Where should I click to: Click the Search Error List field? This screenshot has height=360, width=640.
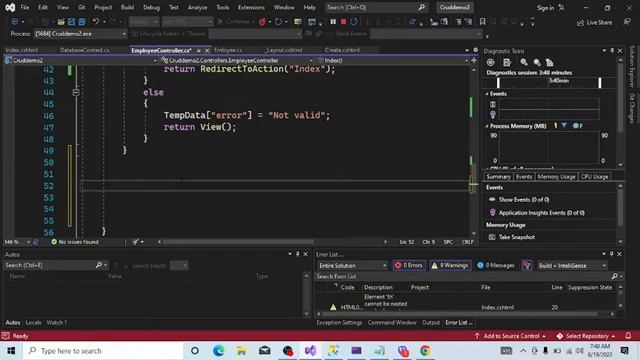tap(463, 276)
